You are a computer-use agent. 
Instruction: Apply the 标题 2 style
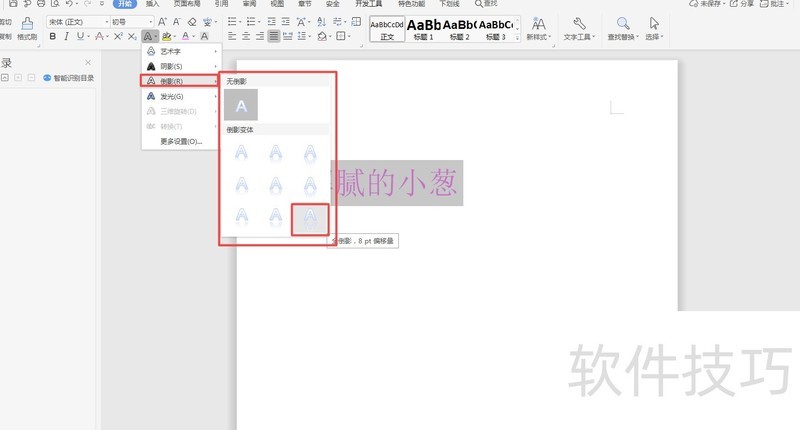click(x=459, y=30)
